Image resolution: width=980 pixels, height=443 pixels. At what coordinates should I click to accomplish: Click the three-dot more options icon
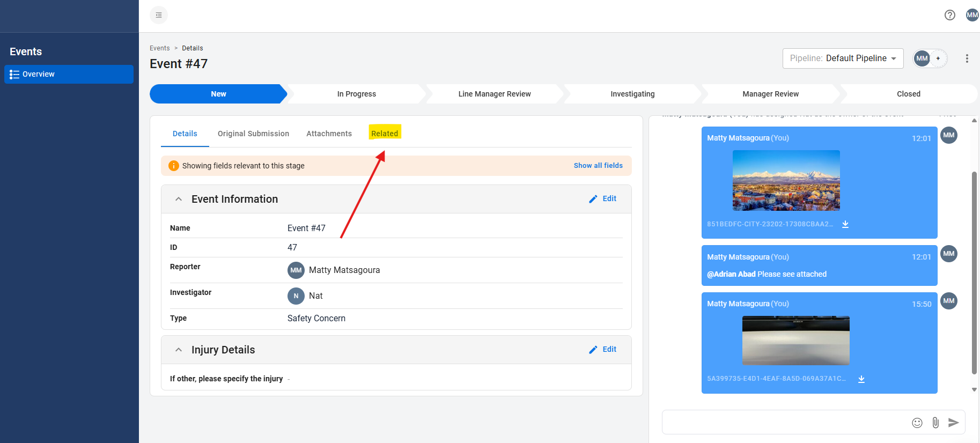(x=967, y=58)
